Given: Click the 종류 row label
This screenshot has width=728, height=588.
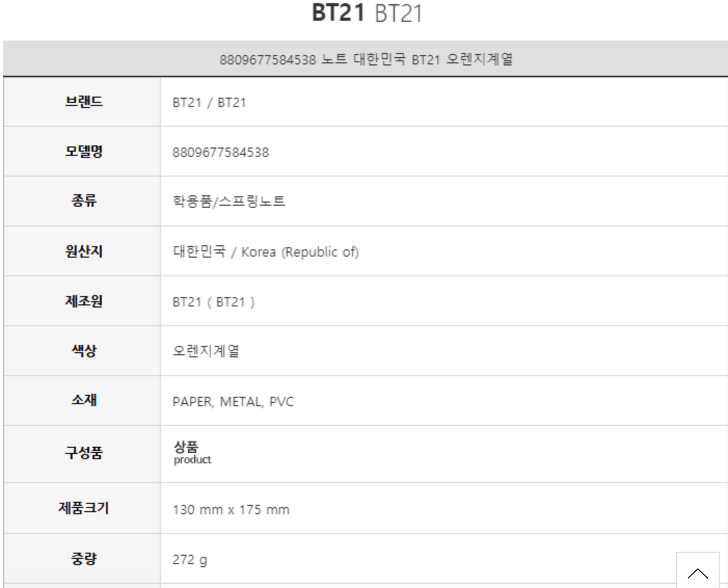Looking at the screenshot, I should point(84,201).
